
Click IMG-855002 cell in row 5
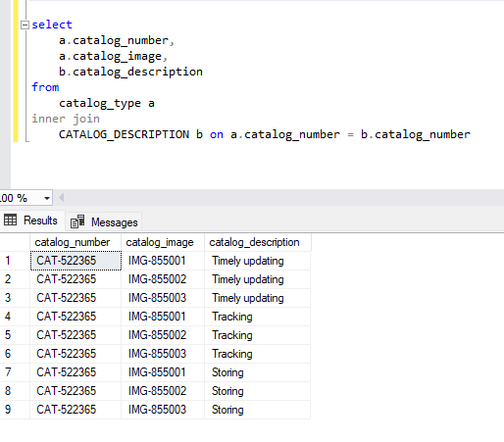(163, 335)
